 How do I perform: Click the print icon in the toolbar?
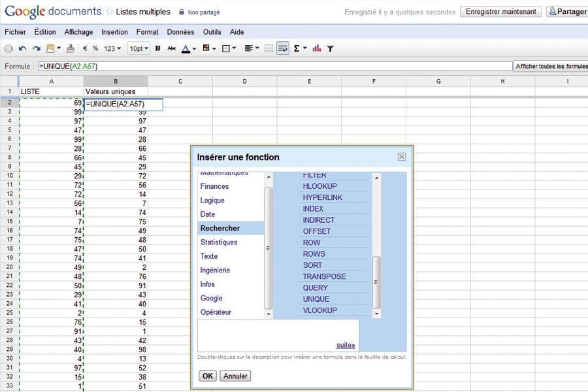[x=8, y=48]
